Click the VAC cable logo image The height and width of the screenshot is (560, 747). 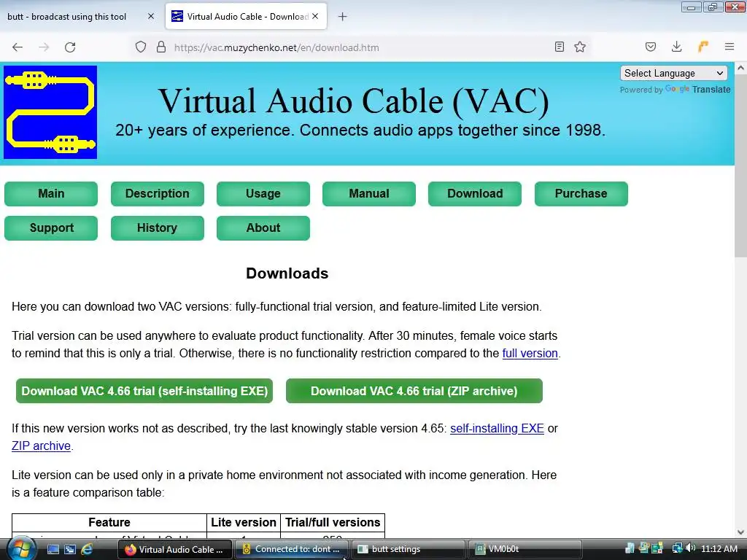pos(50,112)
